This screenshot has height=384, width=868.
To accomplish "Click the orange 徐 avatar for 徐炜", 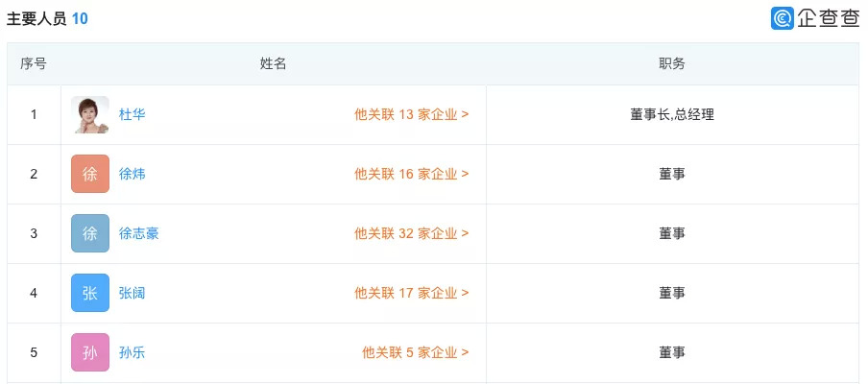I will point(90,175).
